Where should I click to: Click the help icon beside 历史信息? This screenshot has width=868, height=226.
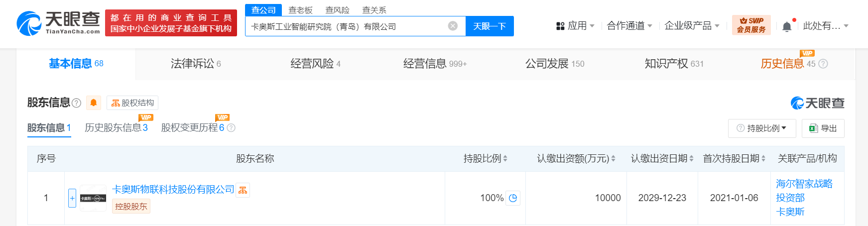pyautogui.click(x=823, y=64)
